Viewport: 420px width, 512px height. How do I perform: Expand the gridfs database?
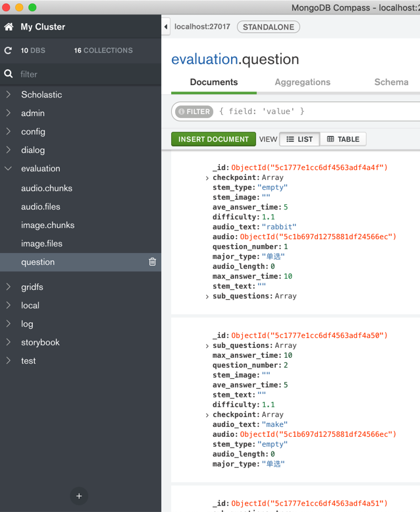point(9,287)
